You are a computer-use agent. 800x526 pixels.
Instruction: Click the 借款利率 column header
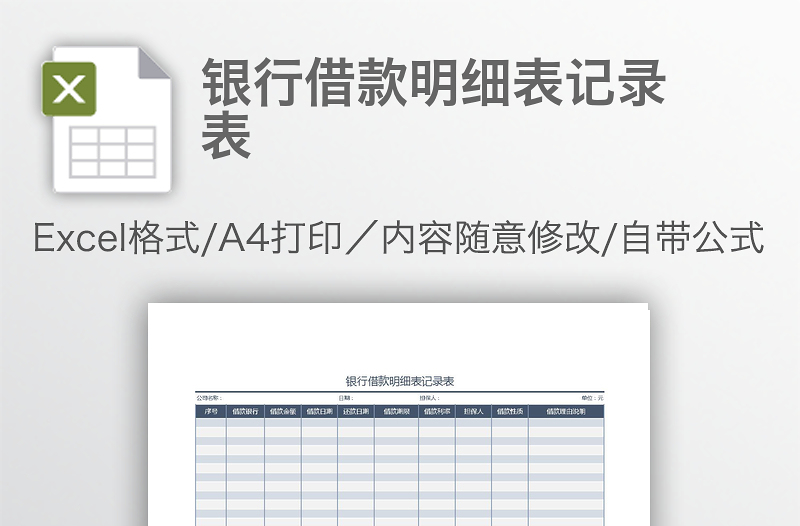coord(437,411)
